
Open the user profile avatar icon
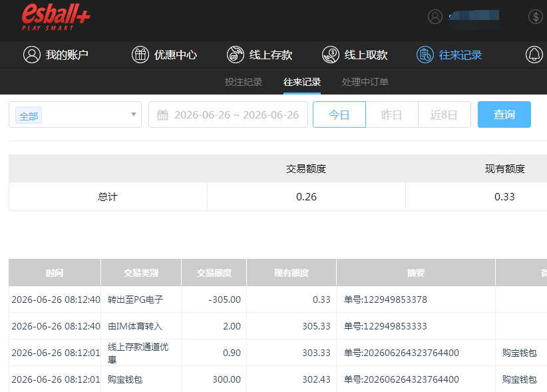435,17
